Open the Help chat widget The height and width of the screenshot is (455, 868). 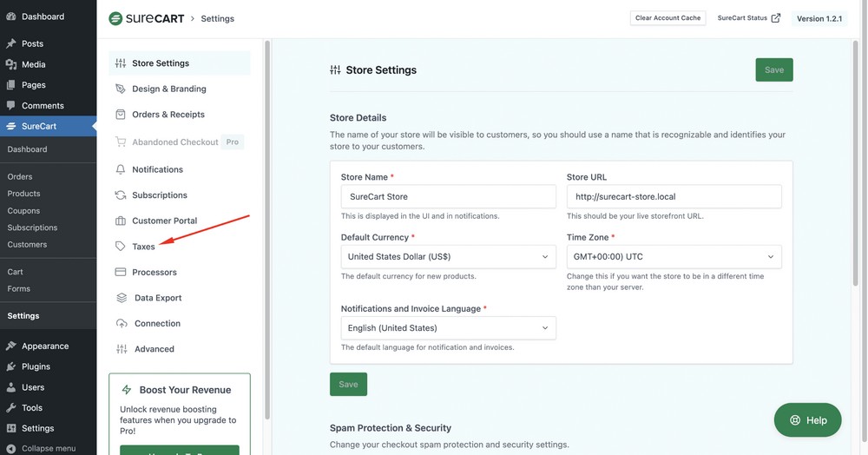pos(807,420)
